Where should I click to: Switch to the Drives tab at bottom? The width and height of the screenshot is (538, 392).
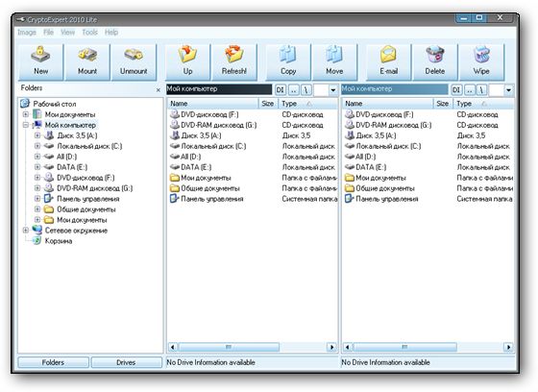pos(126,362)
